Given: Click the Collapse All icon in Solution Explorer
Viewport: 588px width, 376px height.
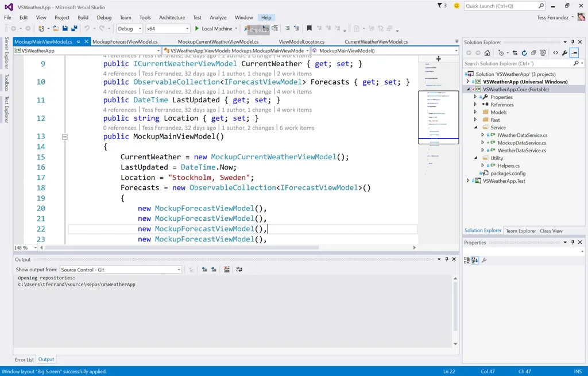Looking at the screenshot, I should point(533,52).
